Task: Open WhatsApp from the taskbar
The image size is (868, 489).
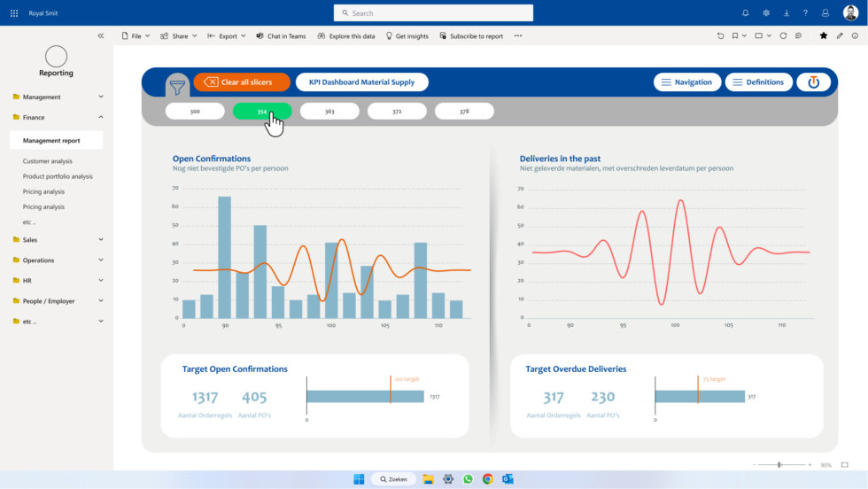Action: [468, 479]
